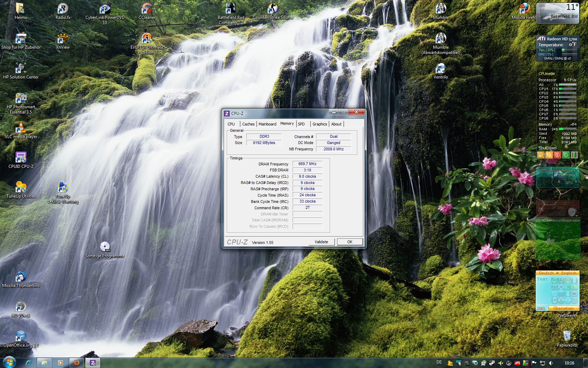Click the Mehr link in translator gadget
Image resolution: width=588 pixels, height=368 pixels.
541,308
